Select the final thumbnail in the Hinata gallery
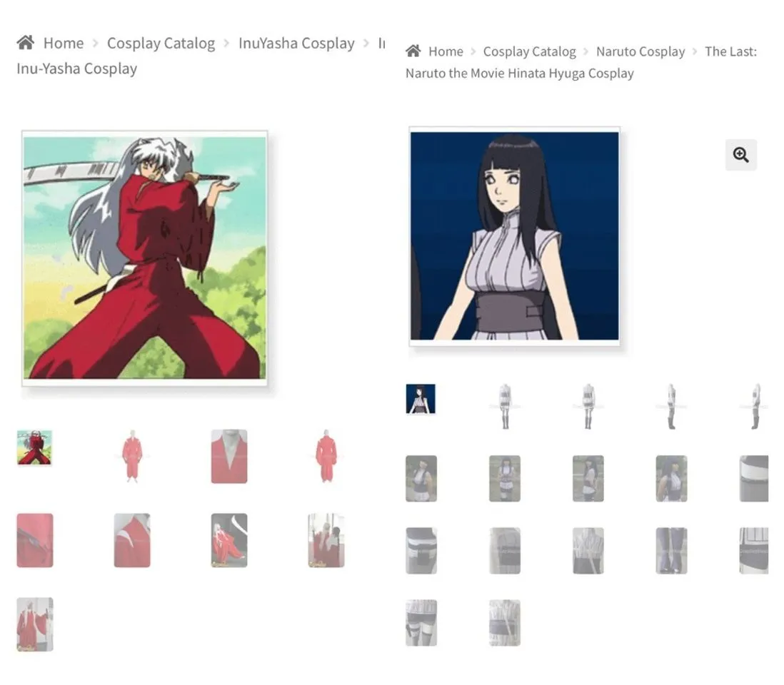This screenshot has height=685, width=784. click(505, 622)
